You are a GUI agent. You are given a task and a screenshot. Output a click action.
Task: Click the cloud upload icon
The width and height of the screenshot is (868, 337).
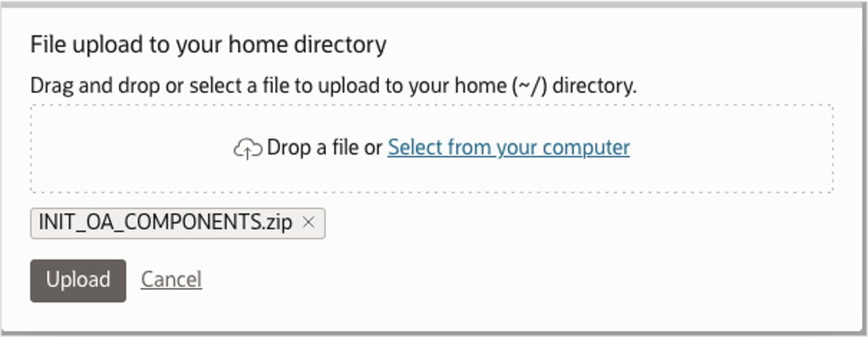click(248, 148)
